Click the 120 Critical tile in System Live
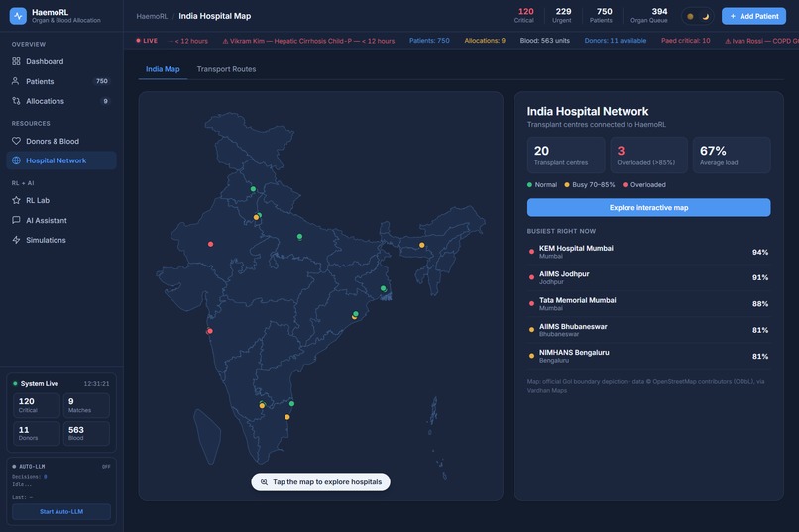799x532 pixels. pos(36,405)
